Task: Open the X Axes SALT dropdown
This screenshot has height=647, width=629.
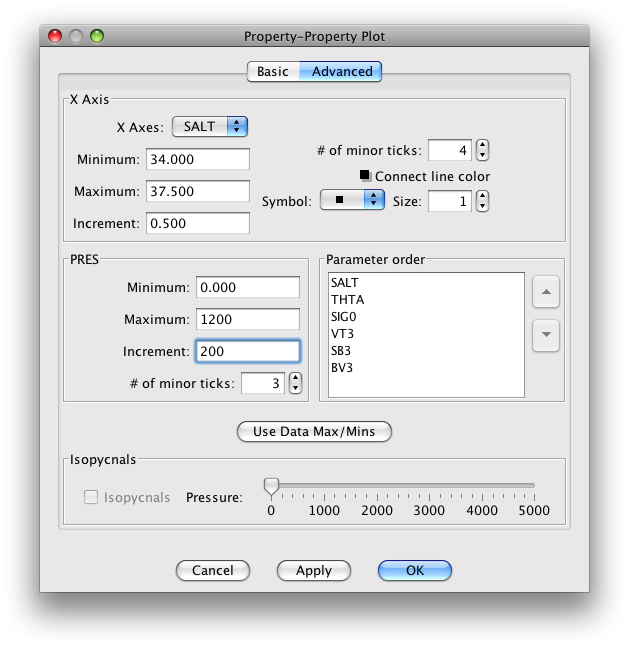Action: pyautogui.click(x=210, y=126)
